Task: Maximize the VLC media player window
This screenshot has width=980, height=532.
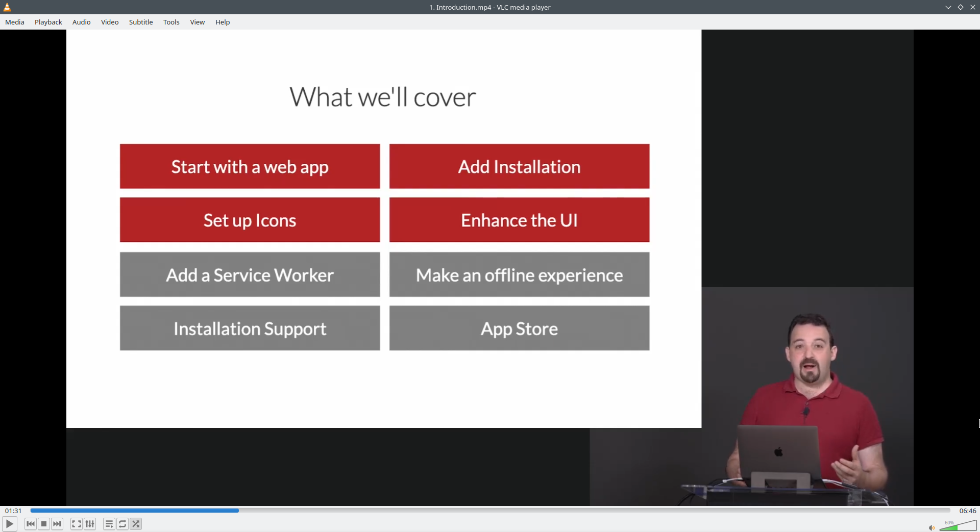Action: click(961, 7)
